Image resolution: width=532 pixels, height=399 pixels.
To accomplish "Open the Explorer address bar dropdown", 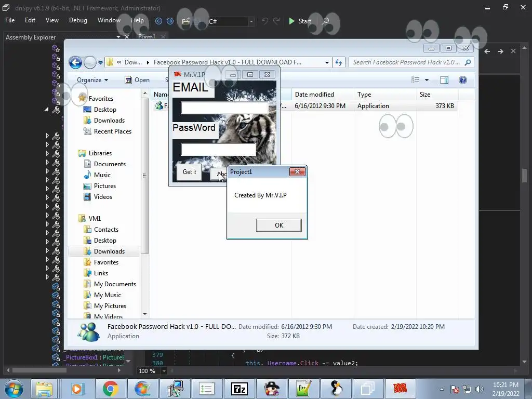I will pyautogui.click(x=327, y=63).
